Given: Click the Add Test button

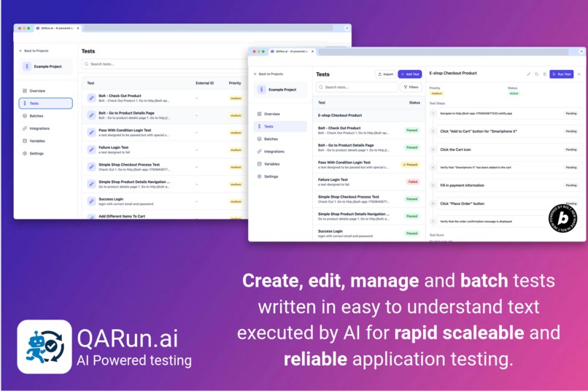Looking at the screenshot, I should point(410,74).
